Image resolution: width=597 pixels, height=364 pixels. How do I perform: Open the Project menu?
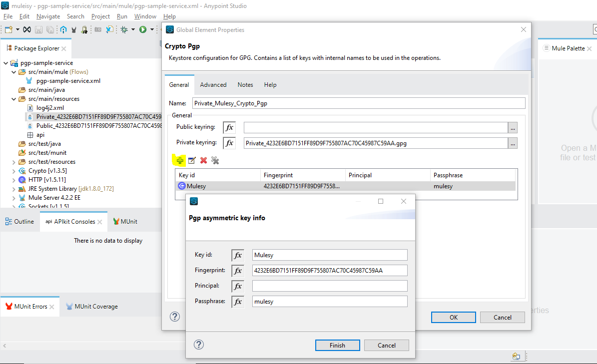pyautogui.click(x=100, y=16)
